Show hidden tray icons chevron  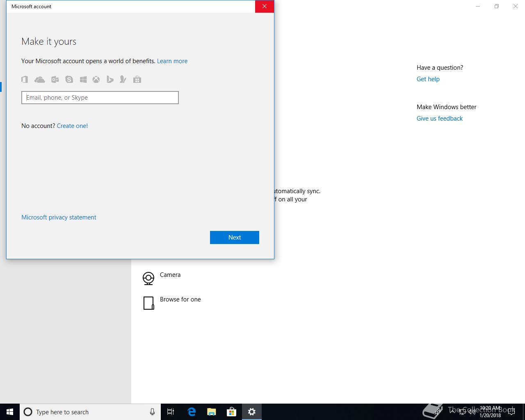tap(452, 412)
